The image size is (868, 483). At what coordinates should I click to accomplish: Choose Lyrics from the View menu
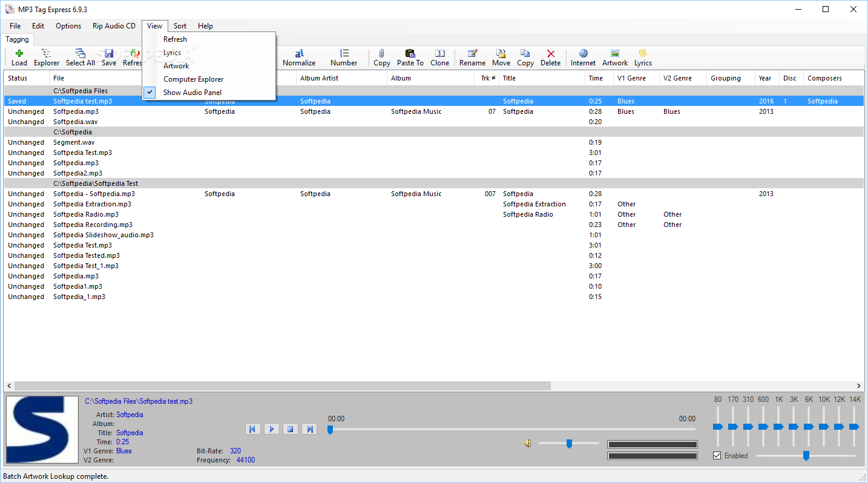tap(209, 53)
